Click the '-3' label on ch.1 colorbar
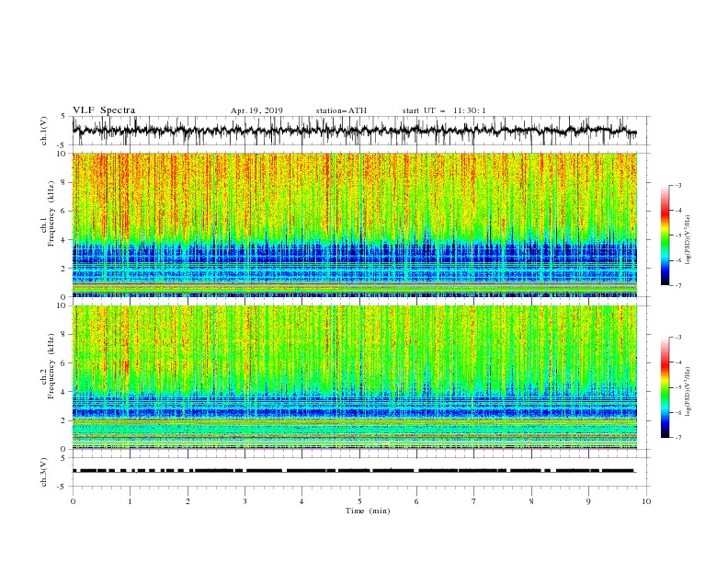This screenshot has height=563, width=728. coord(677,185)
